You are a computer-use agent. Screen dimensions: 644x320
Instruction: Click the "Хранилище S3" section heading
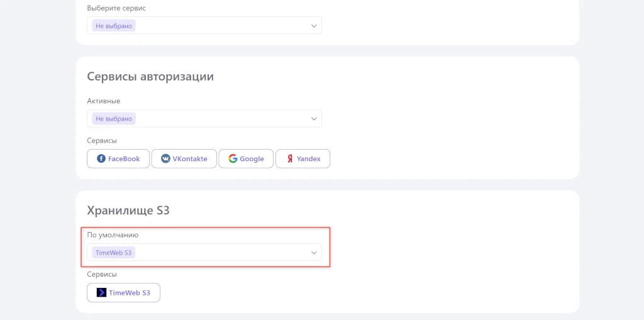[x=128, y=211]
